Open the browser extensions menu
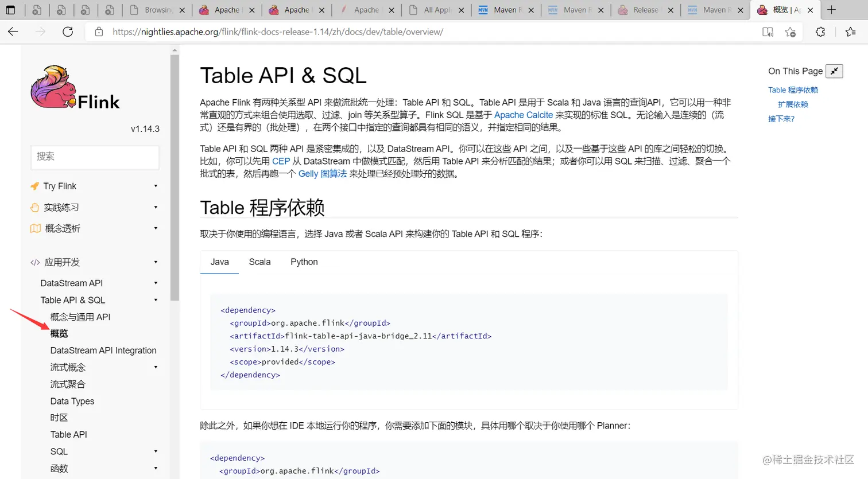This screenshot has height=479, width=868. pos(820,32)
